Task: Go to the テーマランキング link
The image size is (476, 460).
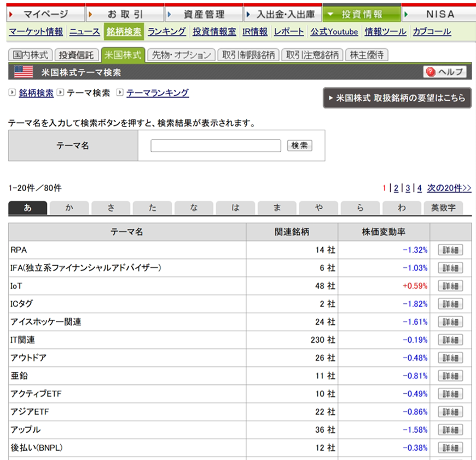Action: pyautogui.click(x=158, y=93)
